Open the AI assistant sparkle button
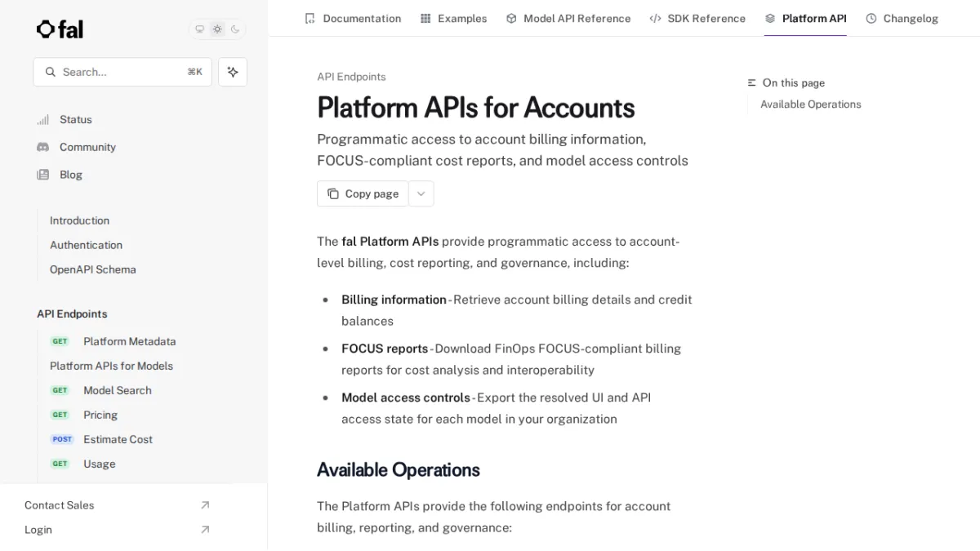Screen dimensions: 980x551 pos(233,72)
